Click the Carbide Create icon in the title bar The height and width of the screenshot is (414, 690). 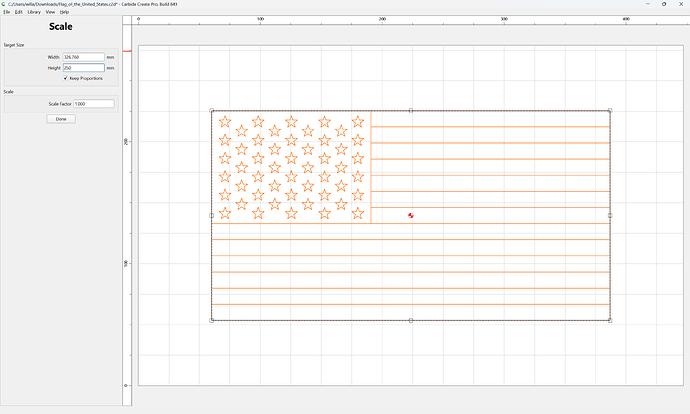4,4
